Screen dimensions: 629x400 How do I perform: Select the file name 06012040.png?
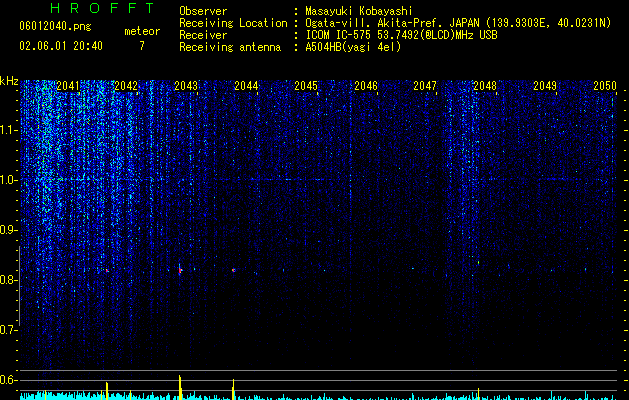click(55, 27)
